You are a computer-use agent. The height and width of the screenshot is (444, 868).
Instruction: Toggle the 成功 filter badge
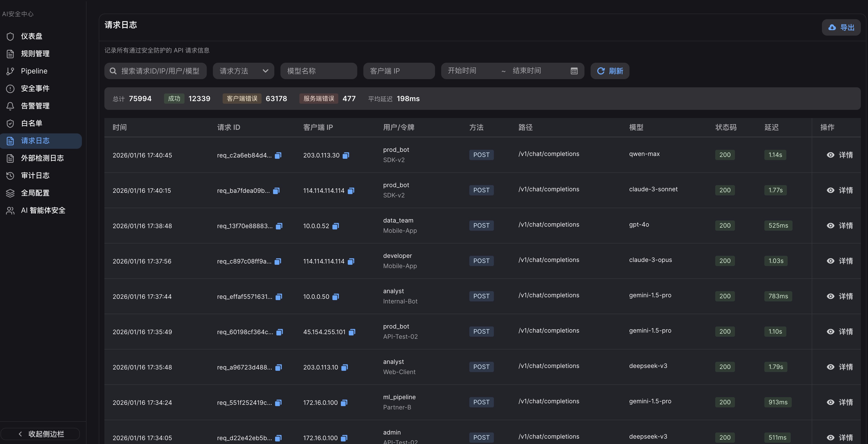(174, 98)
